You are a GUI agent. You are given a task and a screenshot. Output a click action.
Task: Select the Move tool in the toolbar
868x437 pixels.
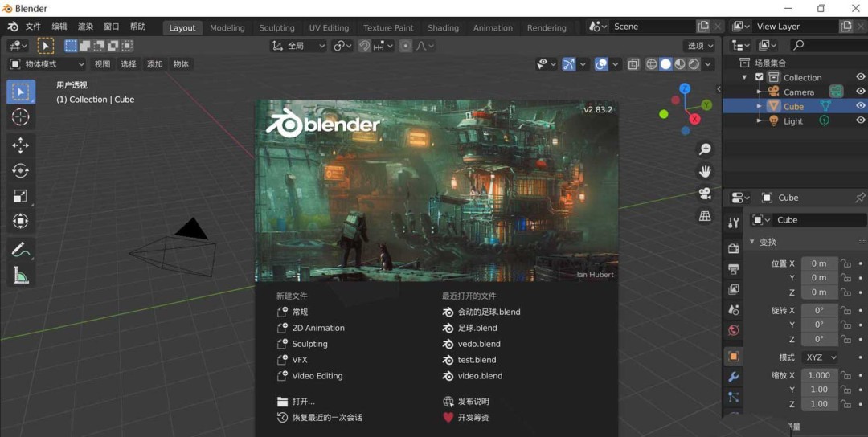[x=21, y=145]
